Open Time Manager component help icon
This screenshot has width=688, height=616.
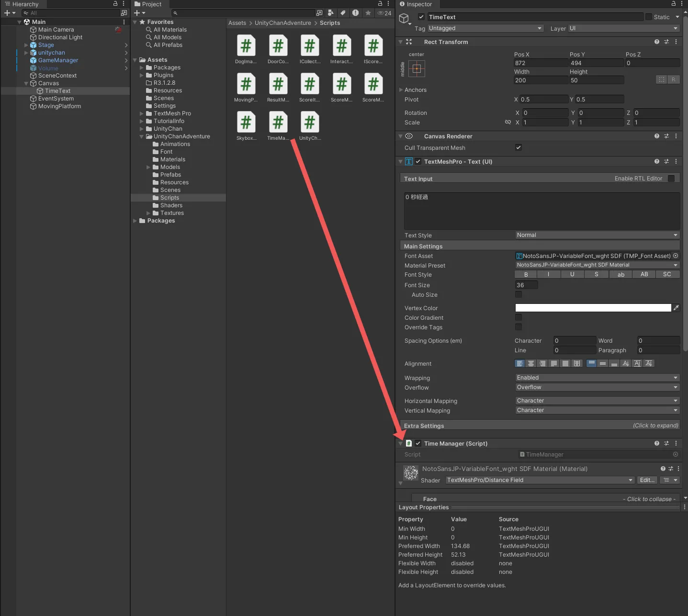(x=656, y=443)
